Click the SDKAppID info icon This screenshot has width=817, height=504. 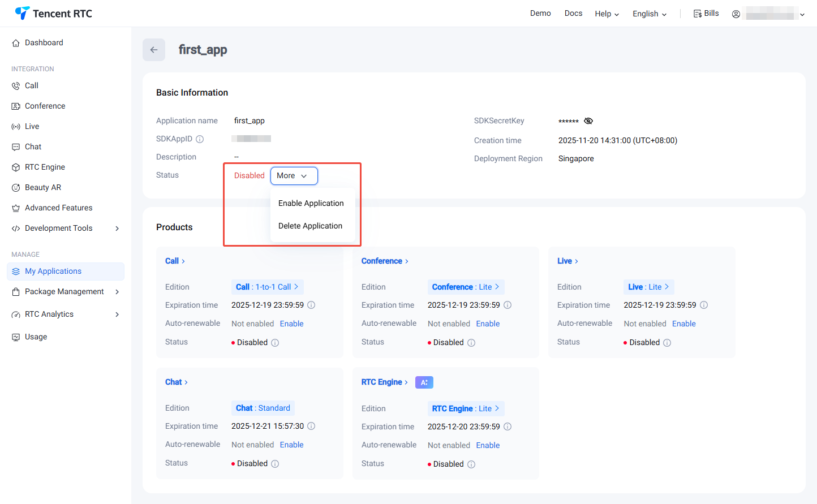pos(200,139)
